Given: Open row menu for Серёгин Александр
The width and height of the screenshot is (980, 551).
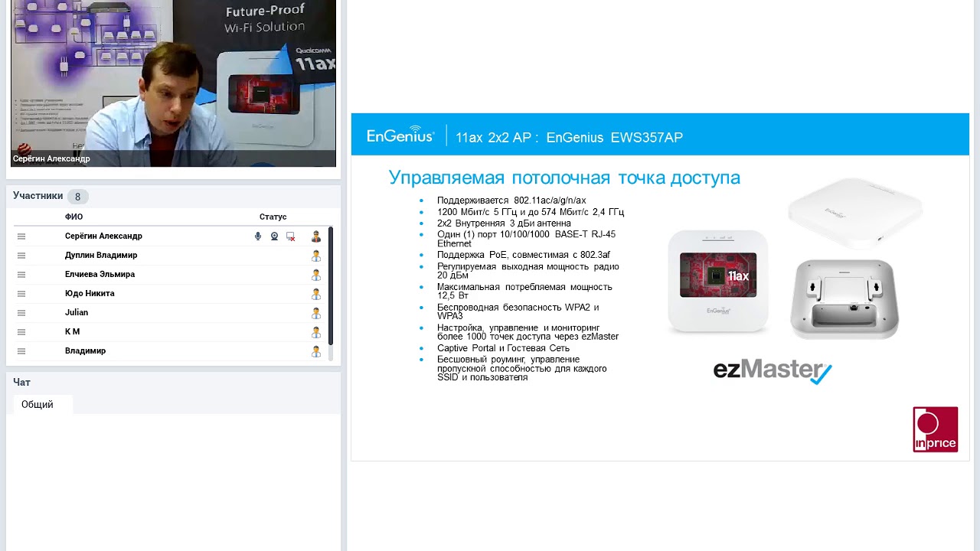Looking at the screenshot, I should [x=21, y=236].
